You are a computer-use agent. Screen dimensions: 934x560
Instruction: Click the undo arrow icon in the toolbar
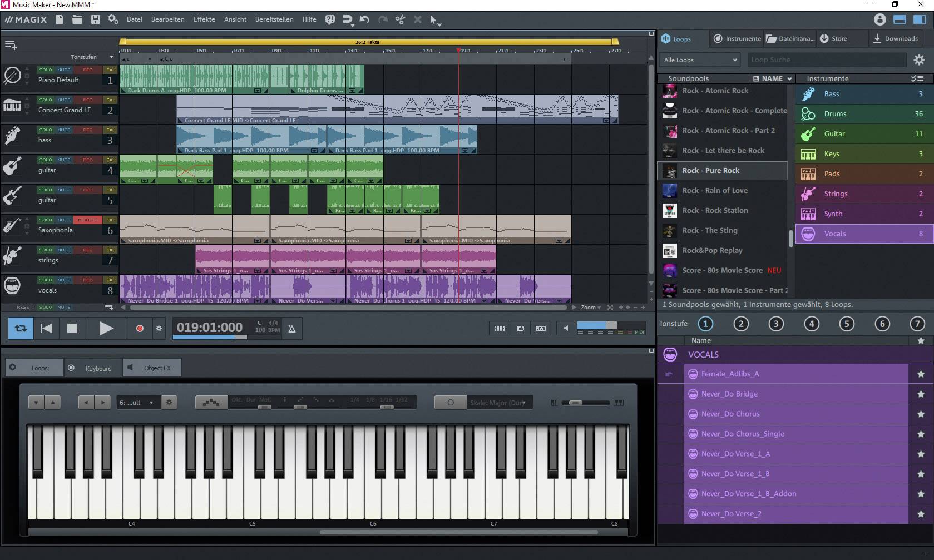coord(364,19)
